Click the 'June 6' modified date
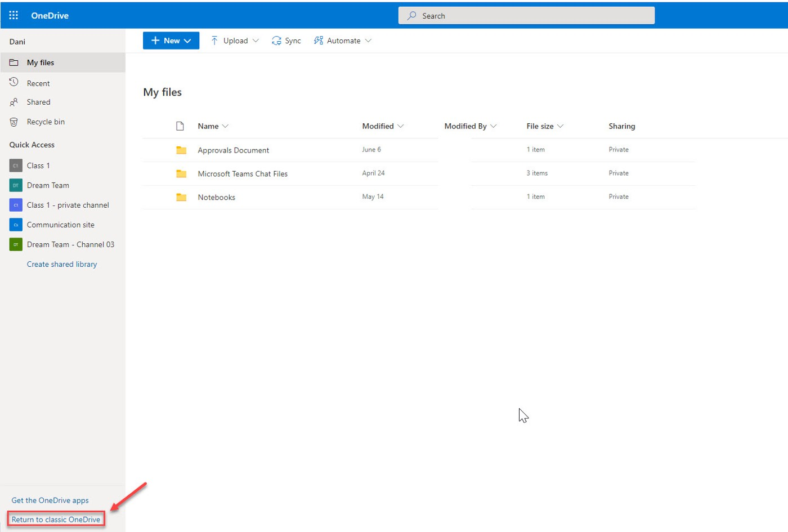The height and width of the screenshot is (532, 788). tap(371, 150)
